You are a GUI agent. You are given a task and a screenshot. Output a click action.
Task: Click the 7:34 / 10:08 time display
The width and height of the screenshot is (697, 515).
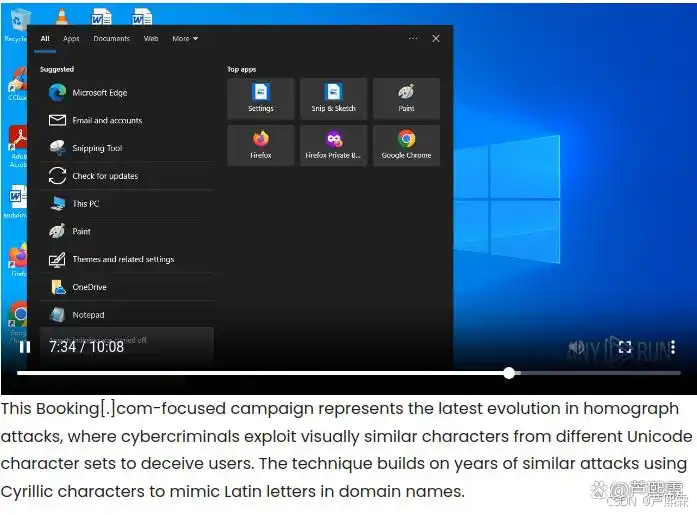pos(87,347)
